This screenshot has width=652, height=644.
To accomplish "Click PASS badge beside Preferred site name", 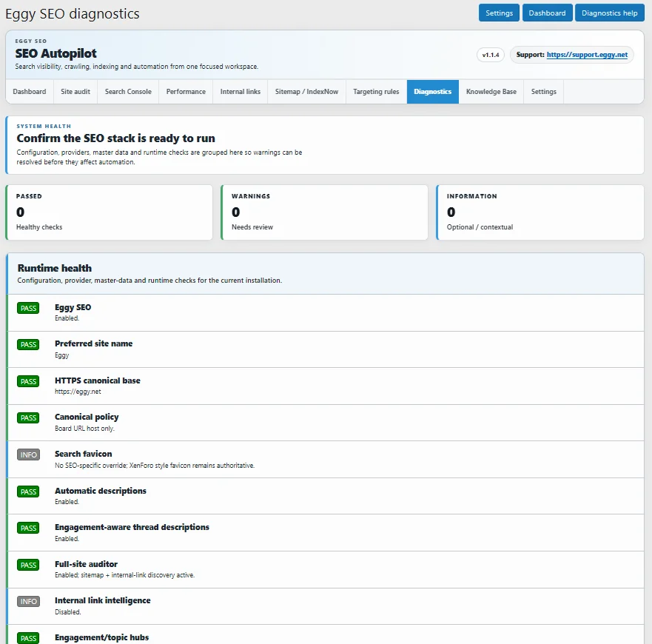I will pos(28,344).
